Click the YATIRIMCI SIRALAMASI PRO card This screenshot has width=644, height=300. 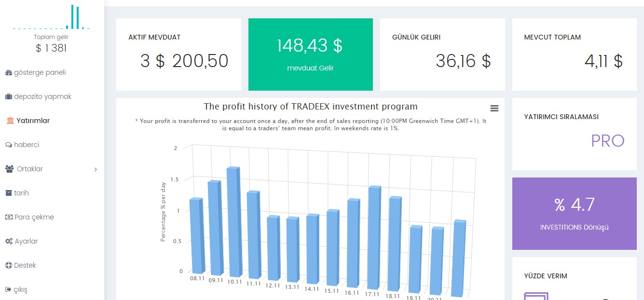pos(575,134)
